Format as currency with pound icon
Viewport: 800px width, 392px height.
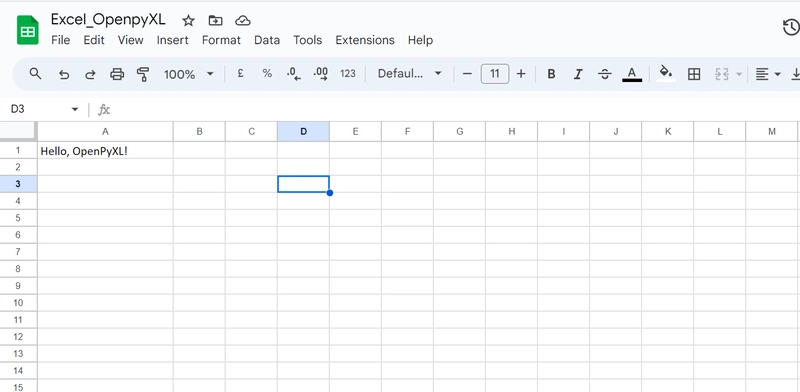pos(240,74)
